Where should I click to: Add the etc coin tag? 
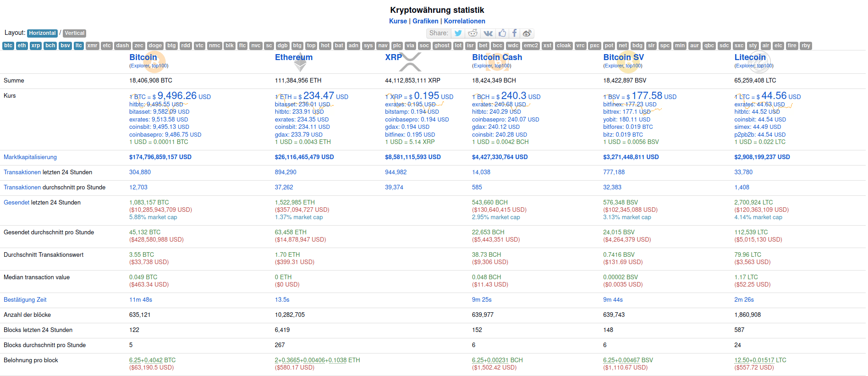(107, 46)
